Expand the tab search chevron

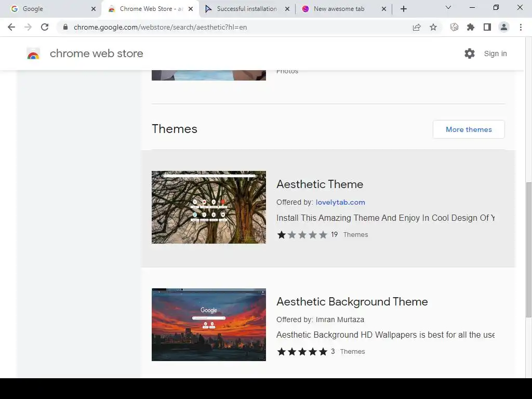pos(448,7)
